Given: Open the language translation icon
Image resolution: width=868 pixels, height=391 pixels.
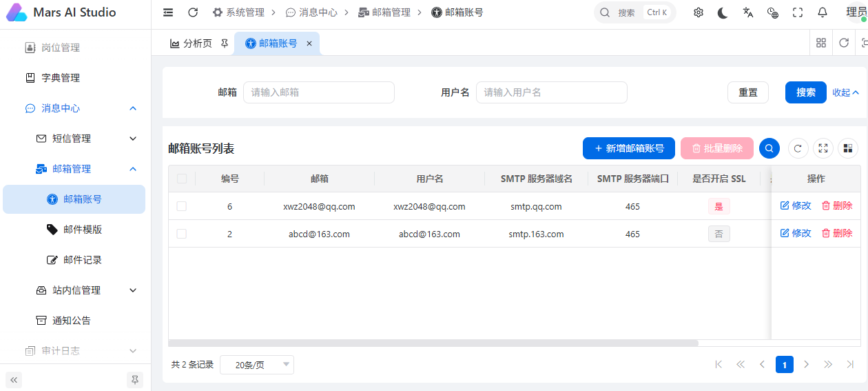Looking at the screenshot, I should click(748, 12).
